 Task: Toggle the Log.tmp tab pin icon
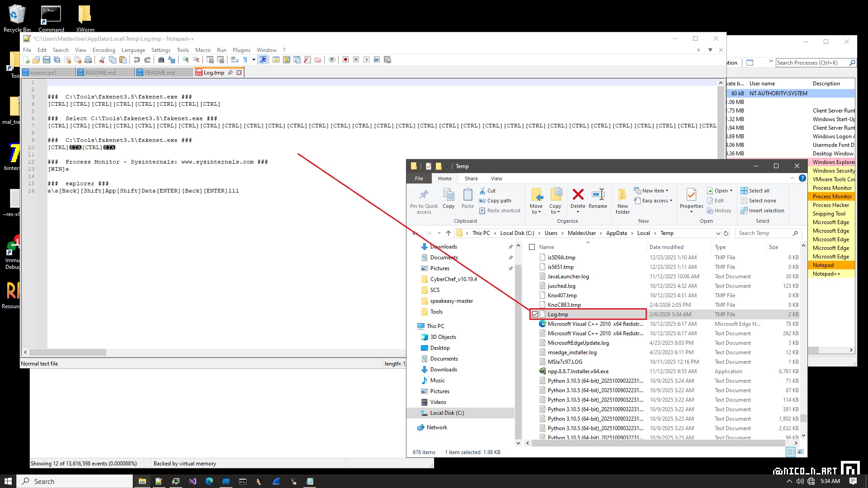click(x=231, y=73)
